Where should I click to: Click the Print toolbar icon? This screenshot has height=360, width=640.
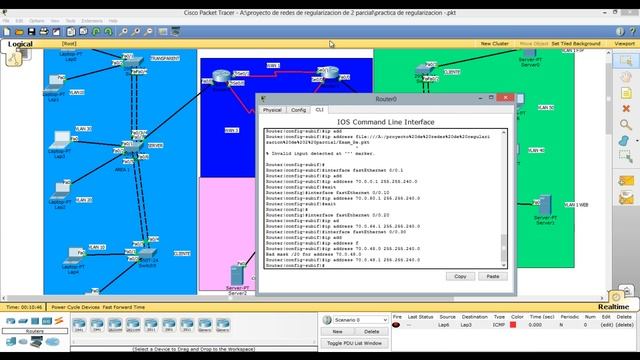tap(44, 32)
